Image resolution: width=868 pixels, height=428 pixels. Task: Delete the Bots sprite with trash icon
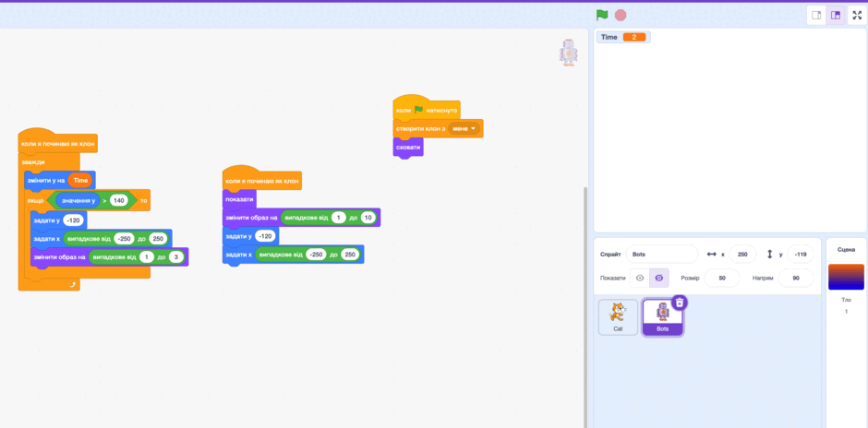click(x=681, y=302)
